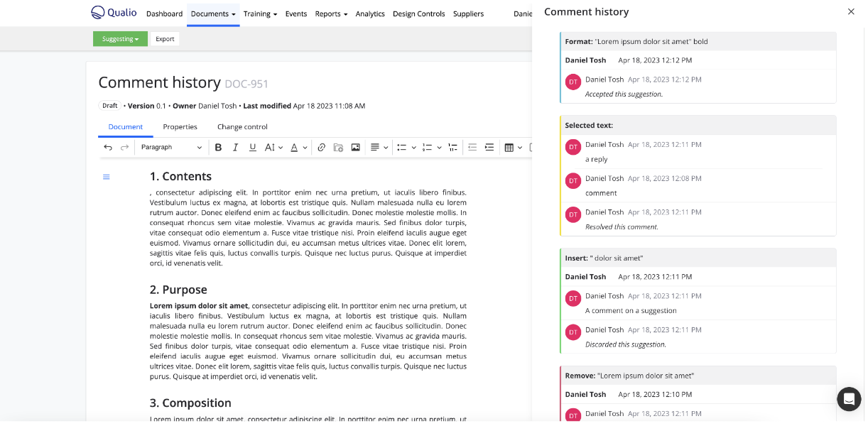
Task: Click the increase indent icon
Action: pos(489,148)
